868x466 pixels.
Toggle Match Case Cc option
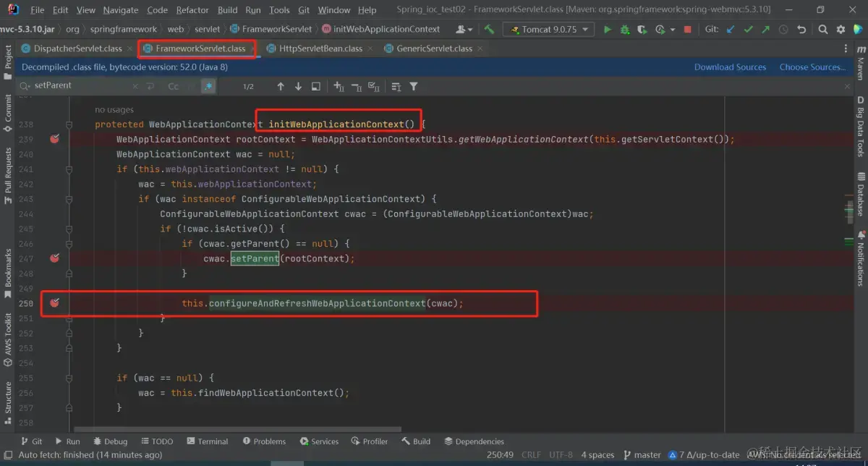tap(174, 86)
